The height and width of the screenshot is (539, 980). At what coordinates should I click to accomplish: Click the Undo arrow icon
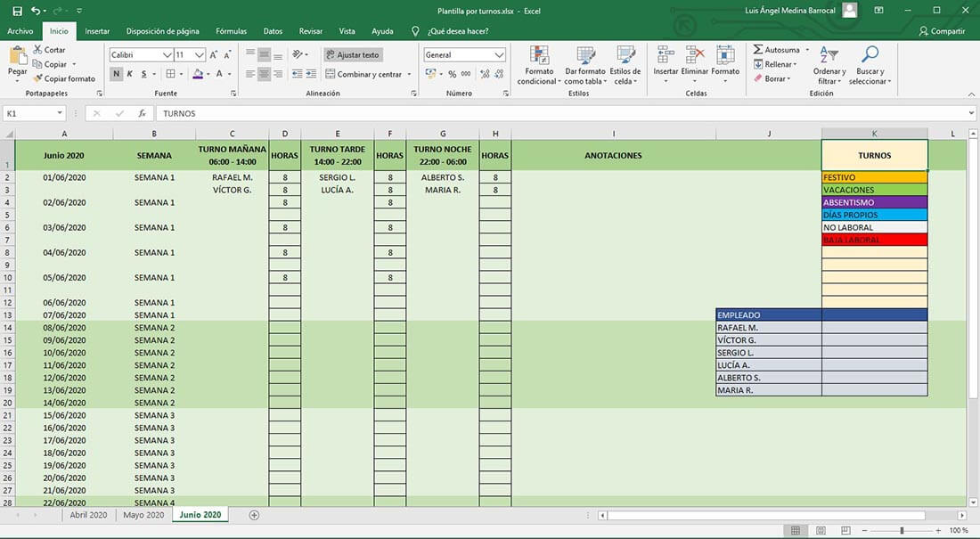36,11
